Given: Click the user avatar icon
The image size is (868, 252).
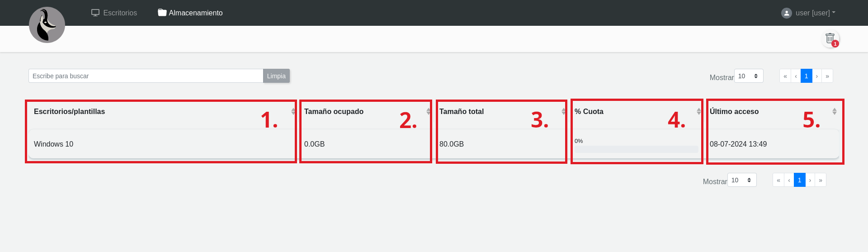Looking at the screenshot, I should (786, 13).
